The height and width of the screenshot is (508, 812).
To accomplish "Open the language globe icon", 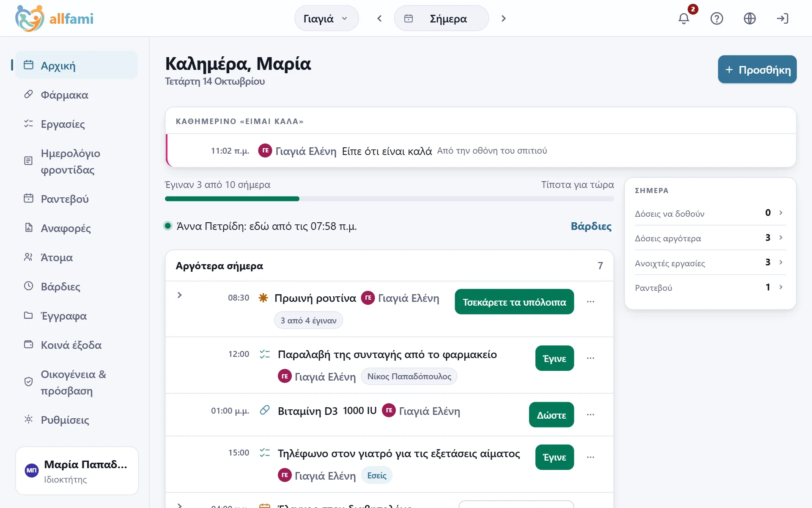I will tap(750, 19).
